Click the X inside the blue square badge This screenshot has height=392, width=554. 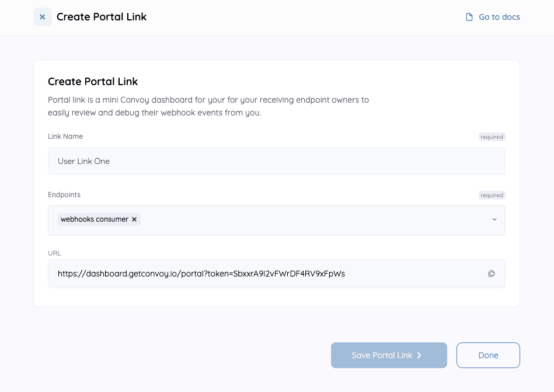pos(41,17)
